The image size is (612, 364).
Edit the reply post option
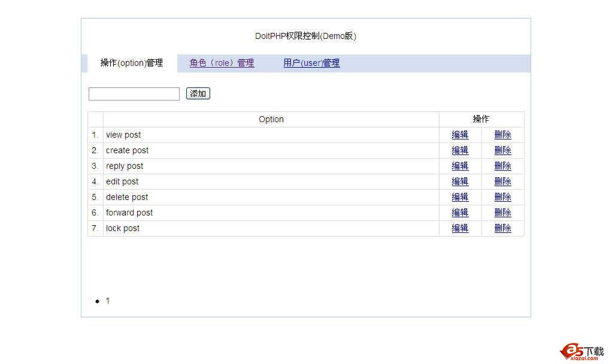pos(460,166)
